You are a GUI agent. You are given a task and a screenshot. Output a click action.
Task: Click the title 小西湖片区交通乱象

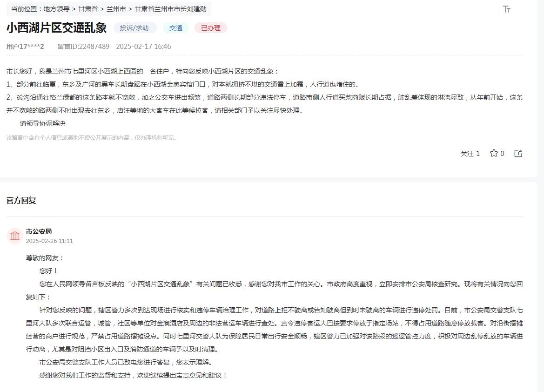point(56,27)
